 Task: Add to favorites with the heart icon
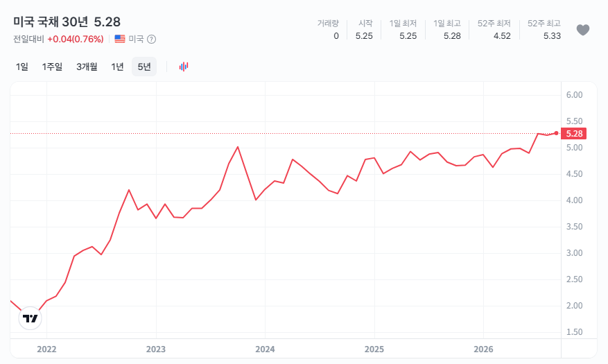tap(583, 30)
